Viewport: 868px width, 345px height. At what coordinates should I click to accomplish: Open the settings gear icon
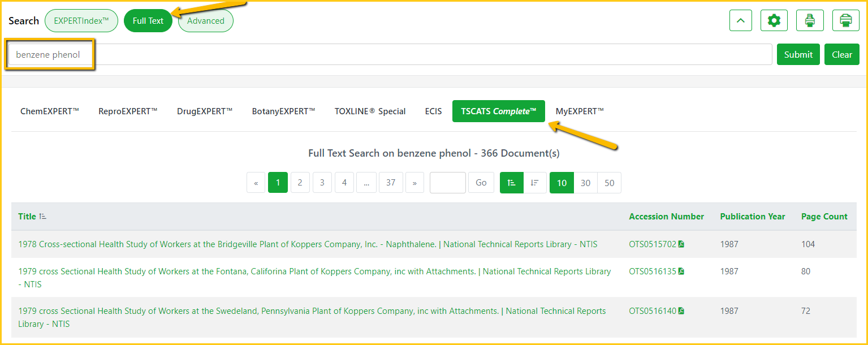point(774,21)
